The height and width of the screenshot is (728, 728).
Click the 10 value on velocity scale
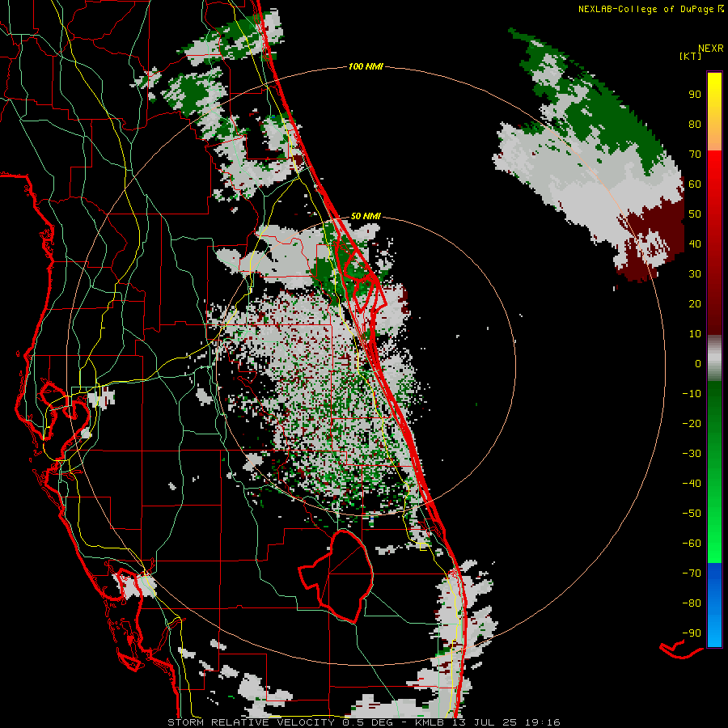[695, 334]
